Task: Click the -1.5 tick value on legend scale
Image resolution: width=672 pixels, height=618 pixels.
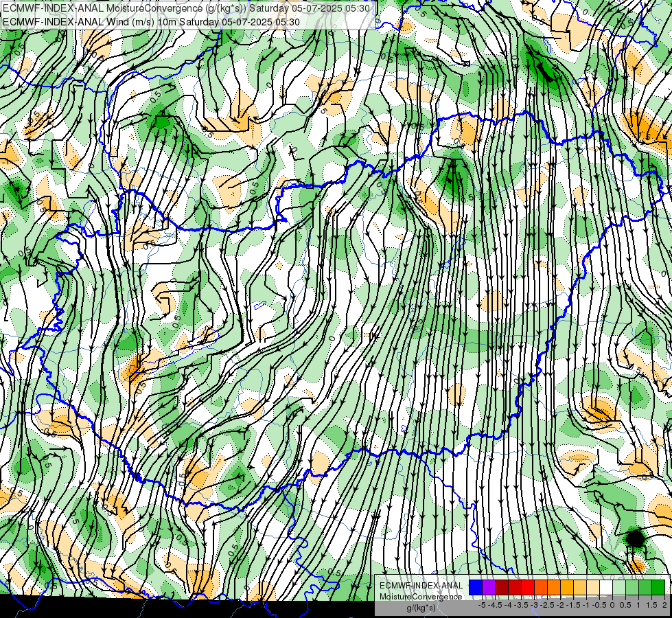Action: tap(573, 605)
